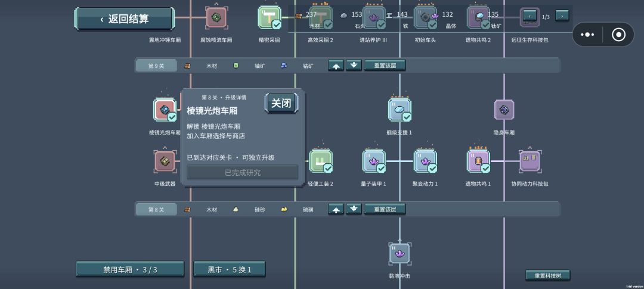Click the 石头 count 153 in resource bar
The height and width of the screenshot is (289, 644).
357,14
